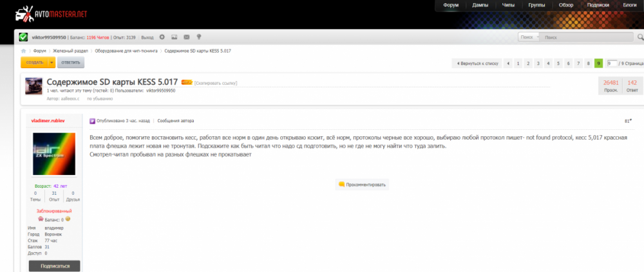Go to page 5
Screen dimensions: 644x272
tap(558, 63)
